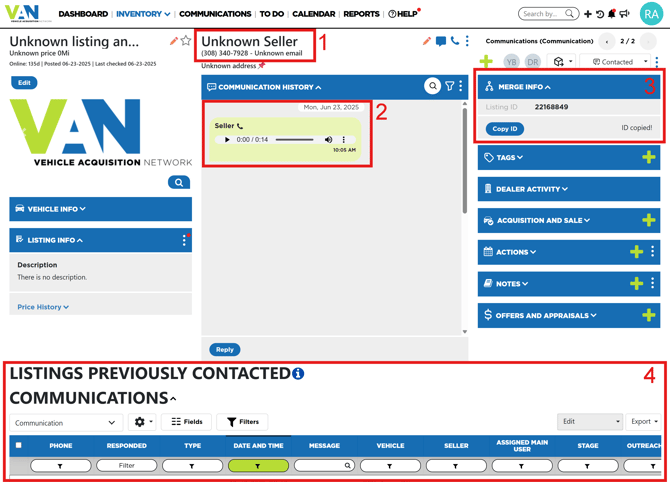The height and width of the screenshot is (482, 670).
Task: Mute the seller audio recording
Action: pos(328,140)
